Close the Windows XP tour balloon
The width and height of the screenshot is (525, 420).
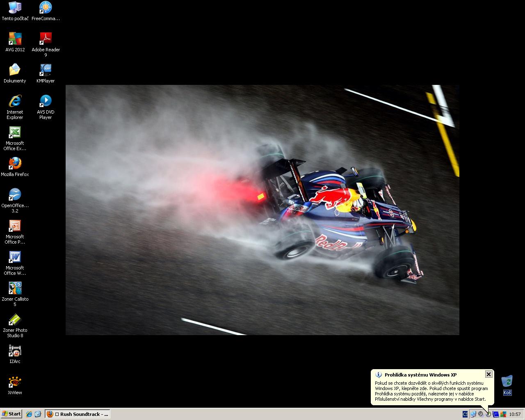tap(488, 374)
